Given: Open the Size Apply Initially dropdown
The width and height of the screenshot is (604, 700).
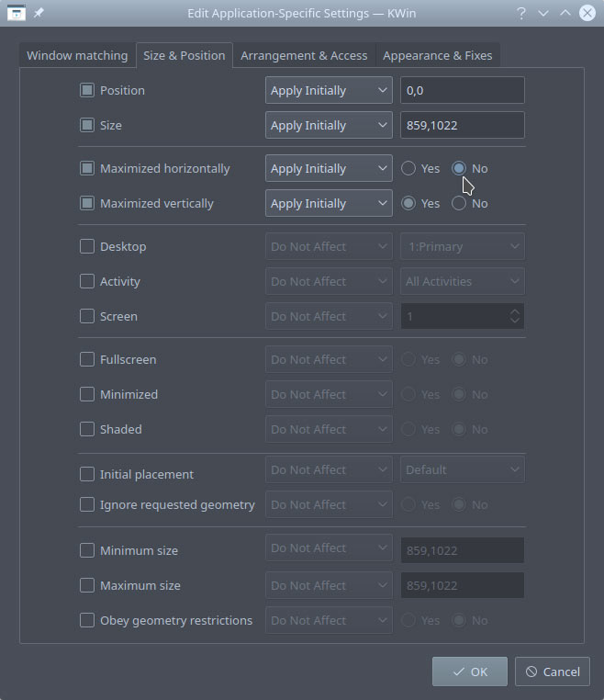Looking at the screenshot, I should tap(329, 125).
